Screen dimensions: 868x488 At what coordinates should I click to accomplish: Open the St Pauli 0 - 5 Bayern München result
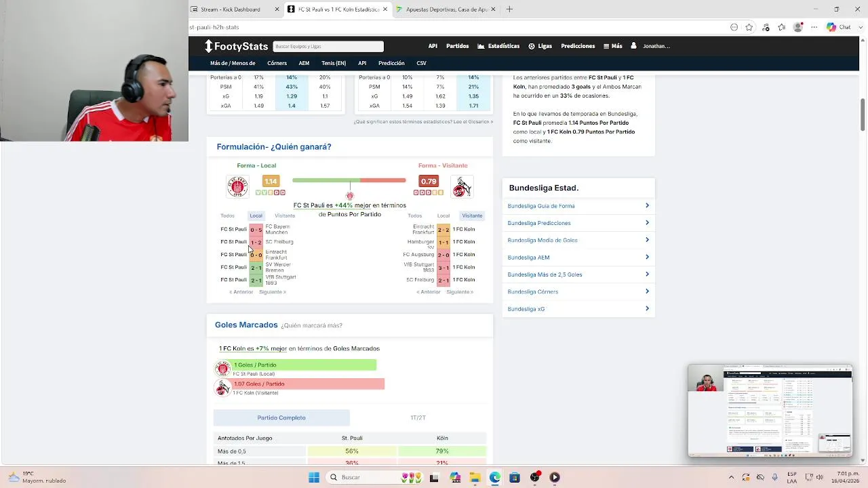256,230
